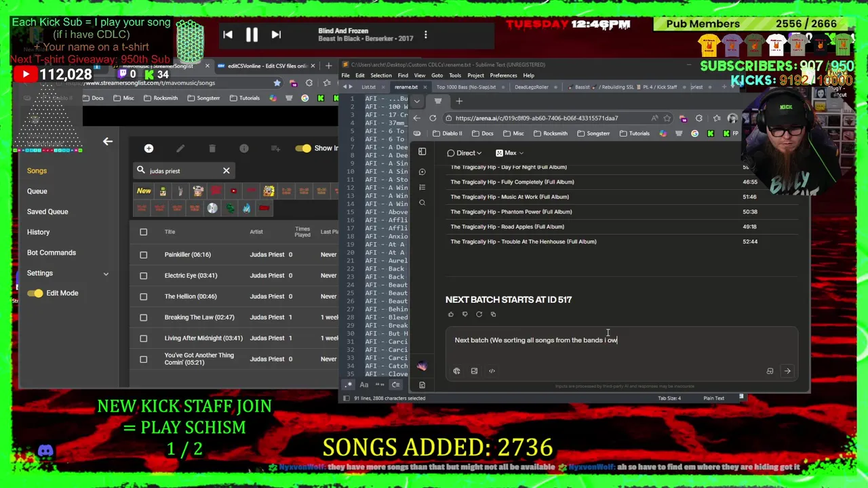
Task: Open the Songsterr bookmark folder in arena window
Action: click(x=593, y=134)
